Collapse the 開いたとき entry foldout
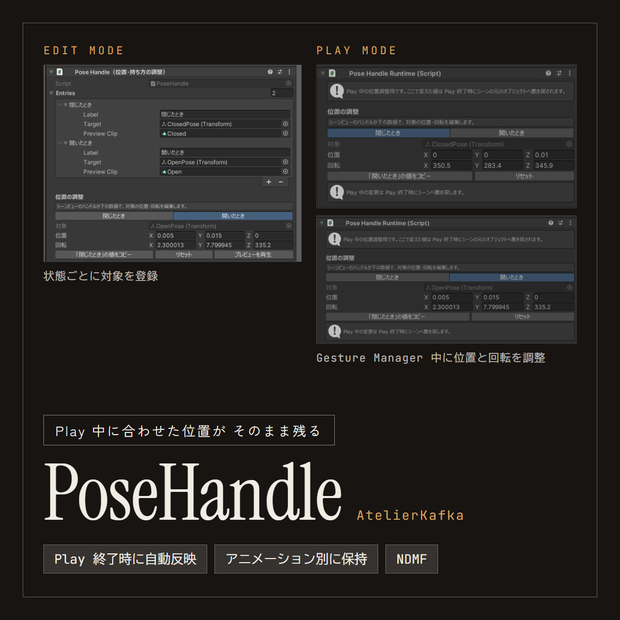620x620 pixels. [x=66, y=143]
